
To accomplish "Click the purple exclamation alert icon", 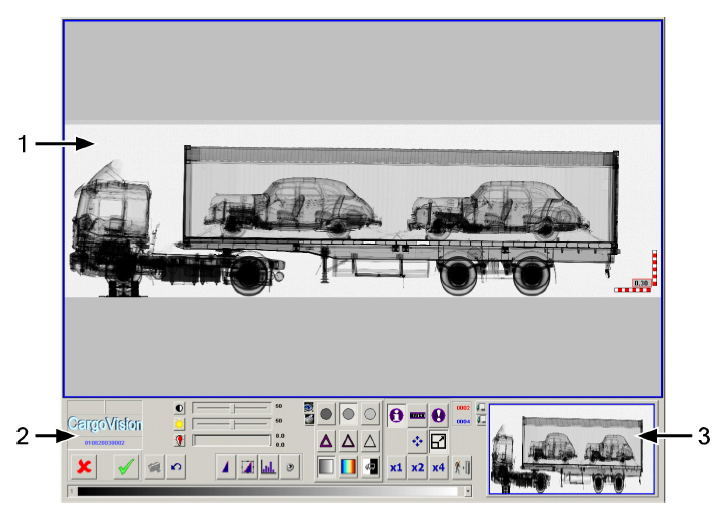I will click(438, 413).
